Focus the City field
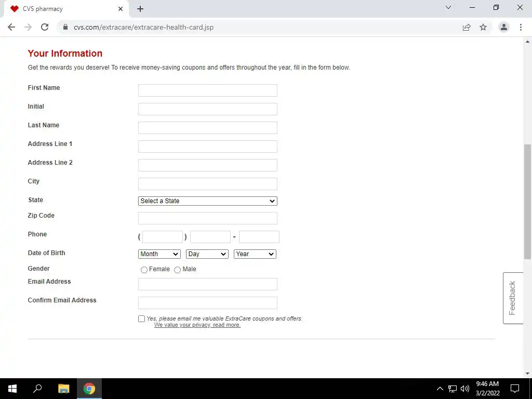Screen dimensions: 532x399 pos(208,183)
